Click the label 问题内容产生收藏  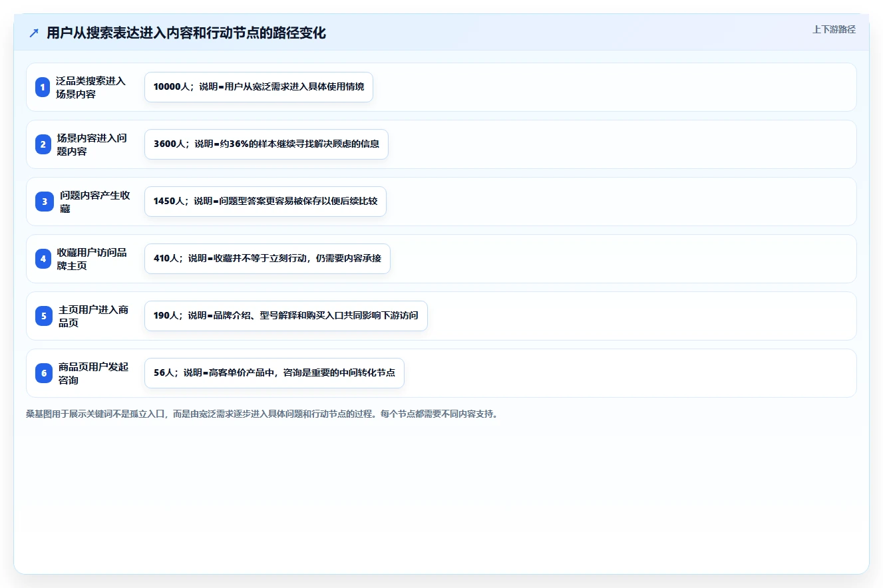(95, 202)
